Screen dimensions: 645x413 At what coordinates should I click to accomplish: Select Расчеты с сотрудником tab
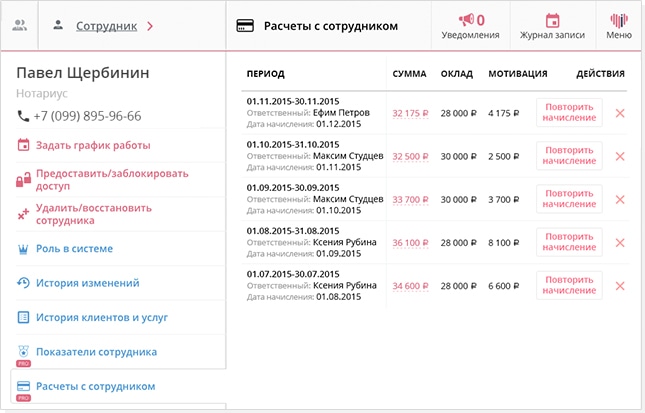click(95, 386)
